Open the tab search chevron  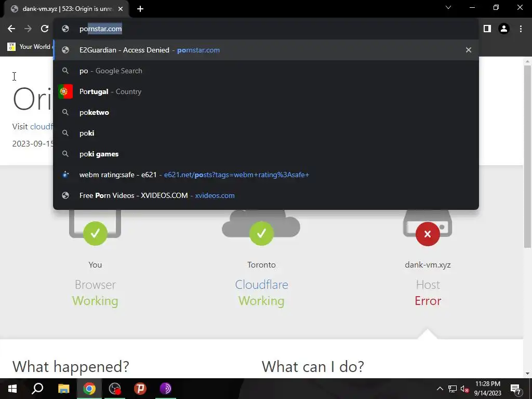point(448,7)
